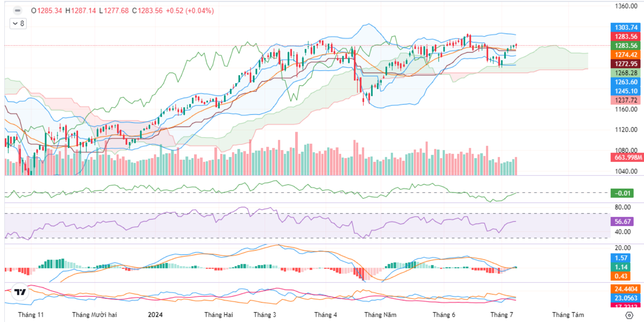Screen dimensions: 644x322
Task: Click the +0.52 (+0.04%) change text
Action: pos(189,11)
